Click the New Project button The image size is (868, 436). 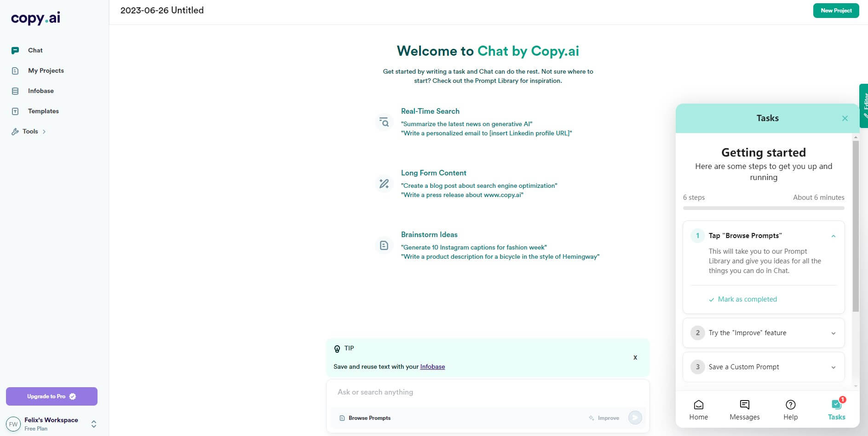click(836, 11)
